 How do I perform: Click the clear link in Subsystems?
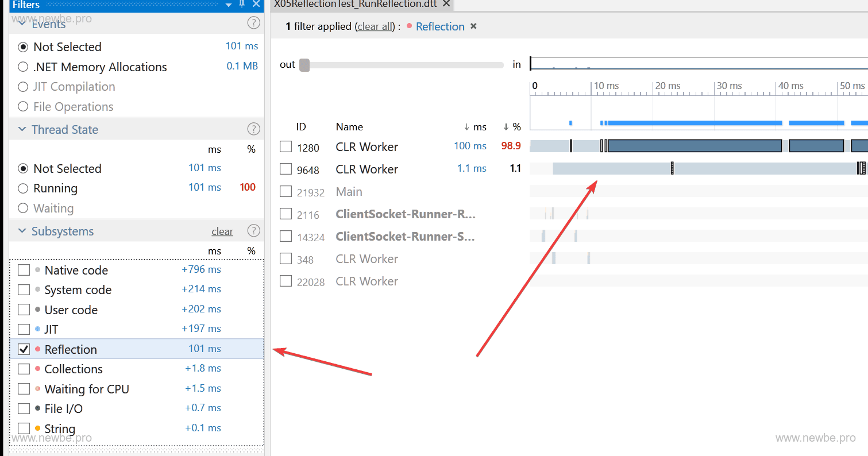point(222,231)
